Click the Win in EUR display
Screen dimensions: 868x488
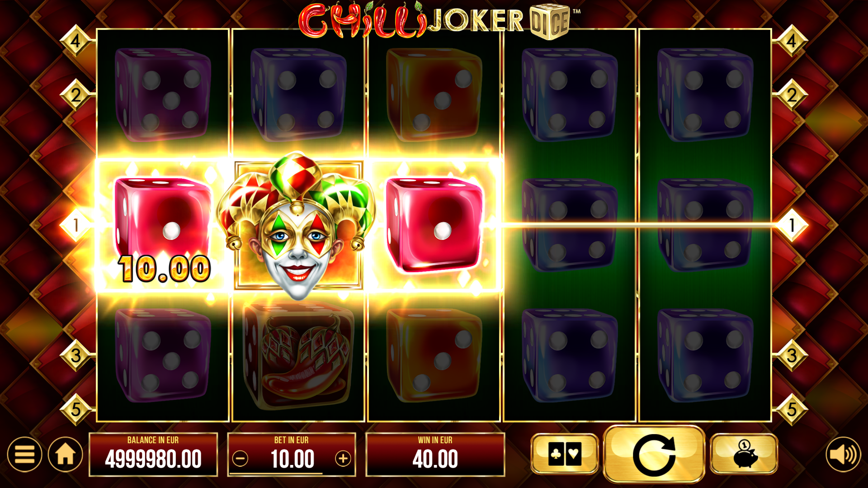coord(435,454)
